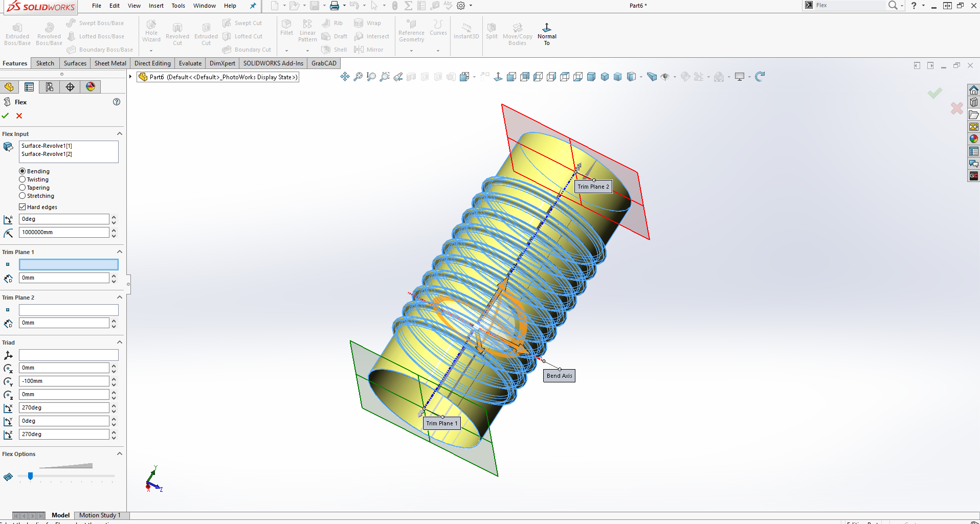Click the Rebuild traffic light icon
The width and height of the screenshot is (980, 524).
tap(394, 6)
